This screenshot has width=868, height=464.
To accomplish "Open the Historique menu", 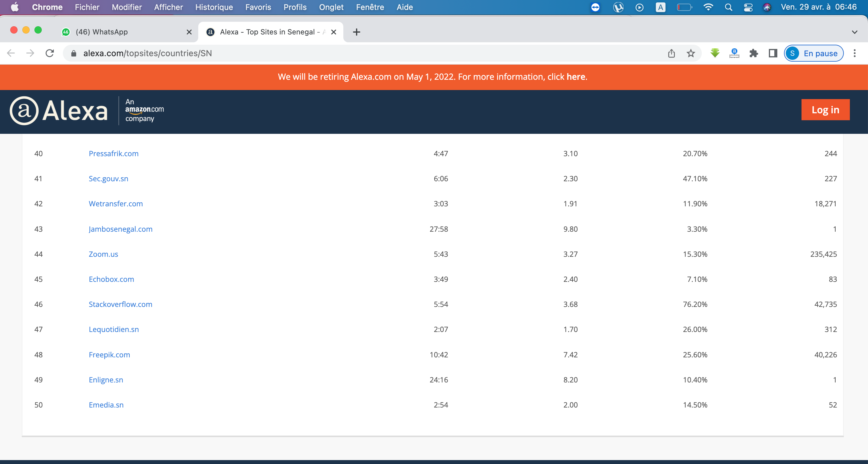I will pos(214,7).
